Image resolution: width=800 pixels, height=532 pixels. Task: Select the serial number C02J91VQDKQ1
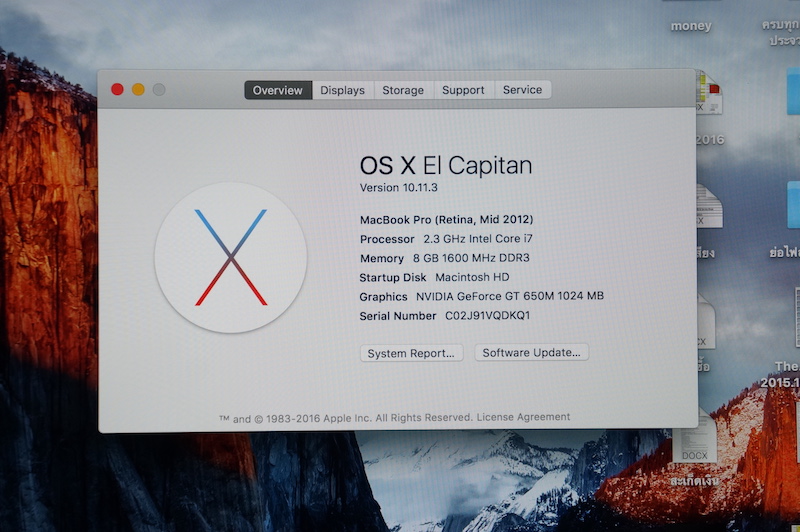tap(488, 315)
